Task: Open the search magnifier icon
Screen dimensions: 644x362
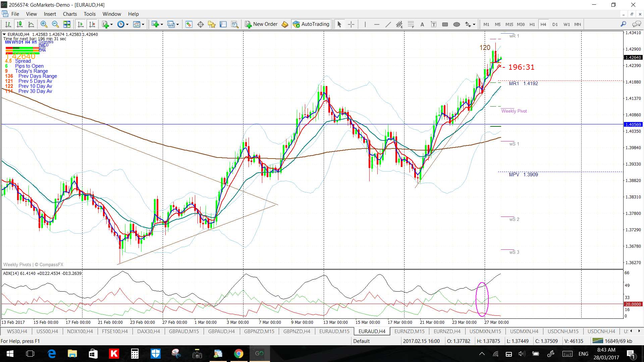Action: pos(623,24)
